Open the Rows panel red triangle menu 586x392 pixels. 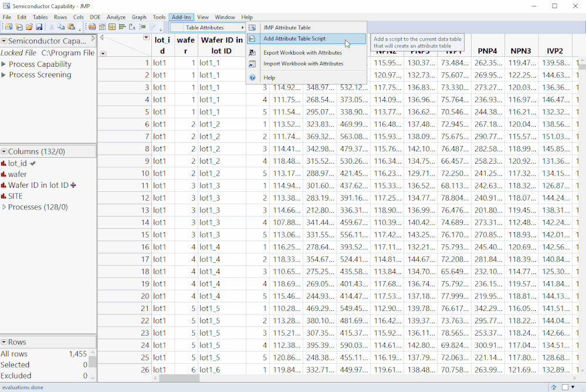[x=4, y=342]
